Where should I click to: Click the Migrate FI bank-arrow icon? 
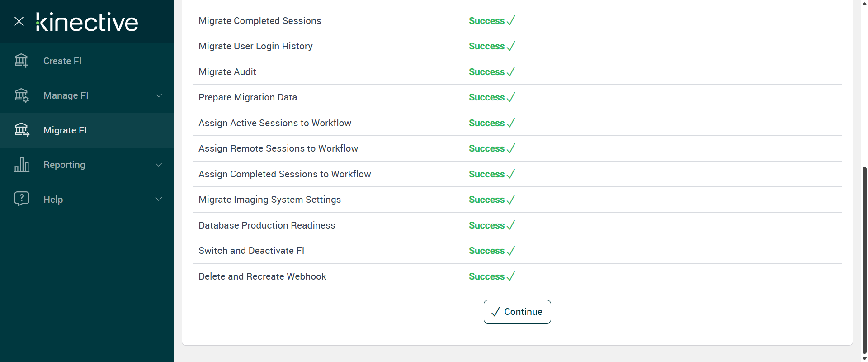(x=21, y=130)
